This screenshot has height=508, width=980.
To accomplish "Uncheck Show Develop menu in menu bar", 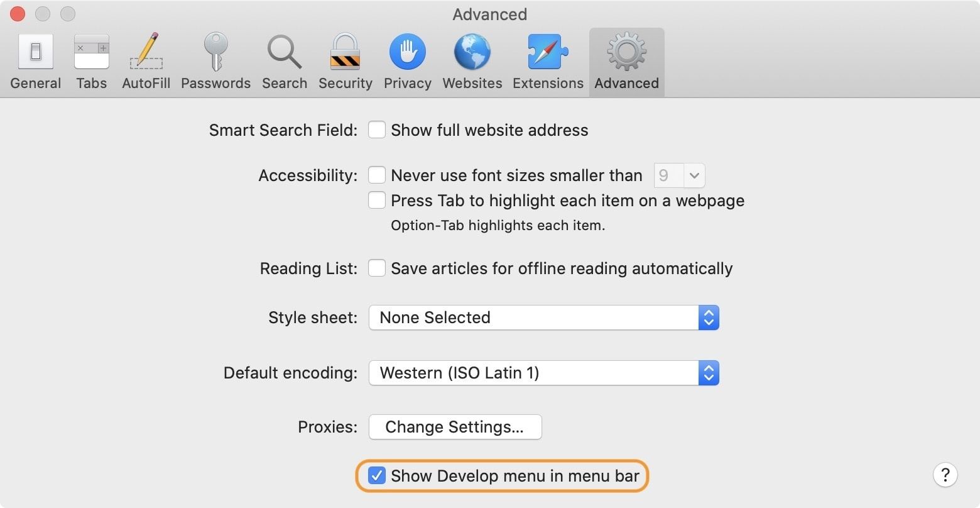I will coord(377,476).
